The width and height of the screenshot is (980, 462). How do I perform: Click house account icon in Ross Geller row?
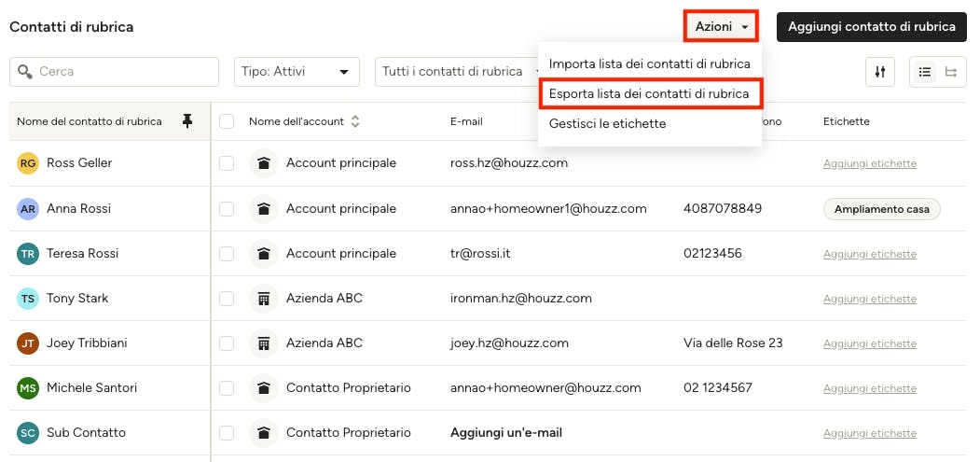[x=264, y=163]
